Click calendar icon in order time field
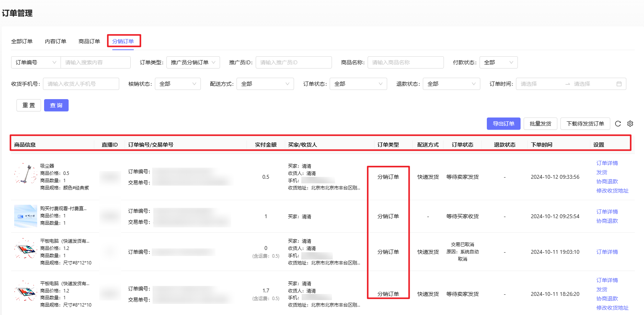The image size is (644, 315). (619, 84)
